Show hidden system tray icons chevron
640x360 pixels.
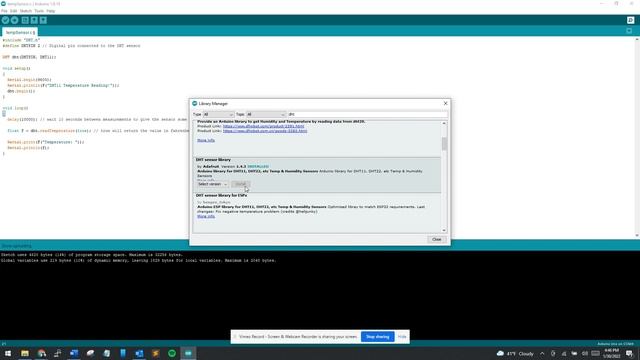(x=542, y=353)
